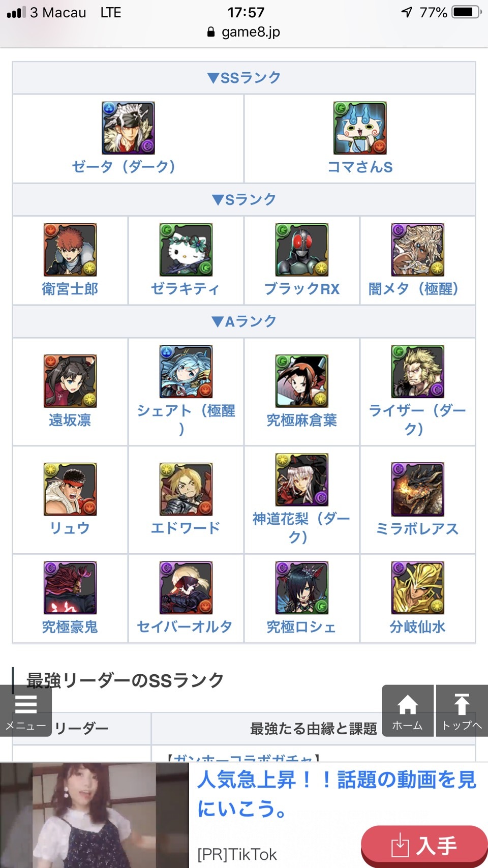The width and height of the screenshot is (488, 868).
Task: Open the ゼータ（ダーク）character icon
Action: point(128,128)
